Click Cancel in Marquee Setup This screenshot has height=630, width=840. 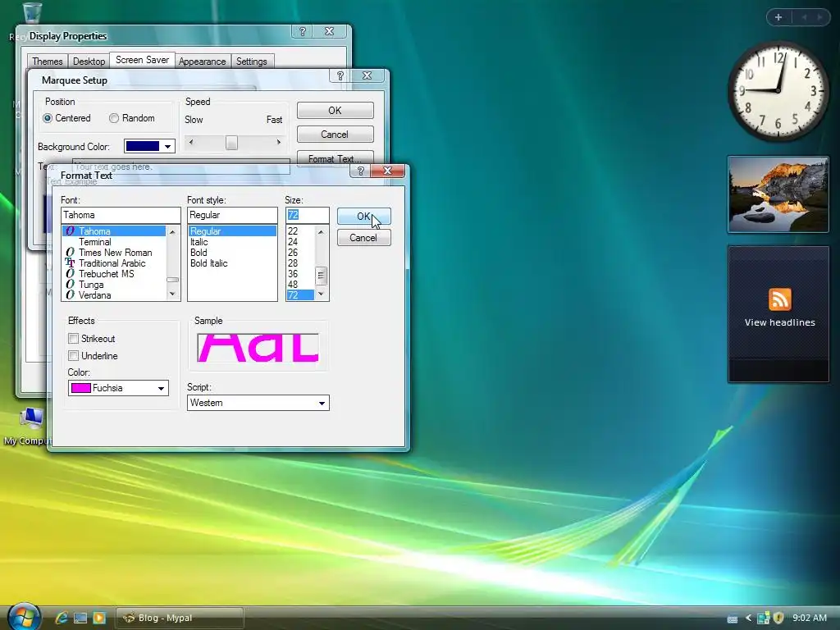click(x=335, y=135)
